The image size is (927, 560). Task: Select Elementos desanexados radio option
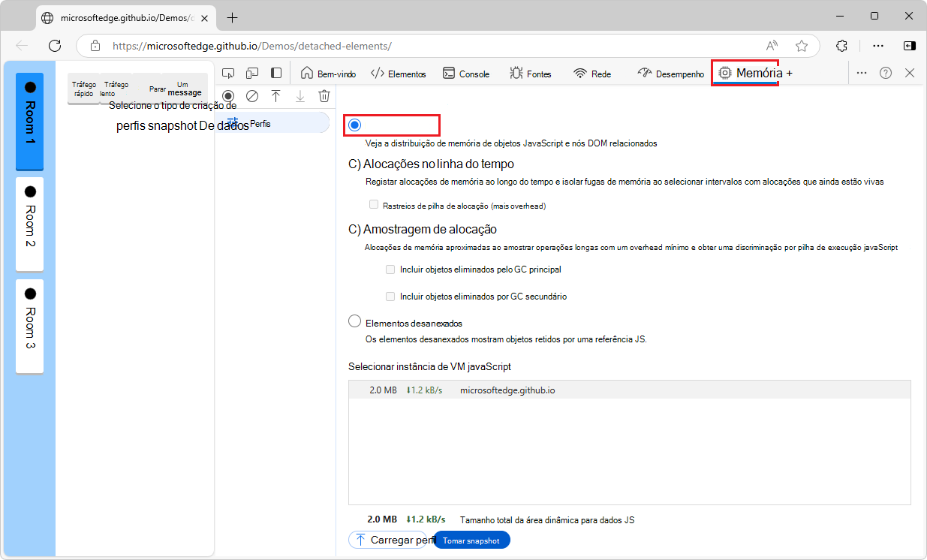[355, 322]
